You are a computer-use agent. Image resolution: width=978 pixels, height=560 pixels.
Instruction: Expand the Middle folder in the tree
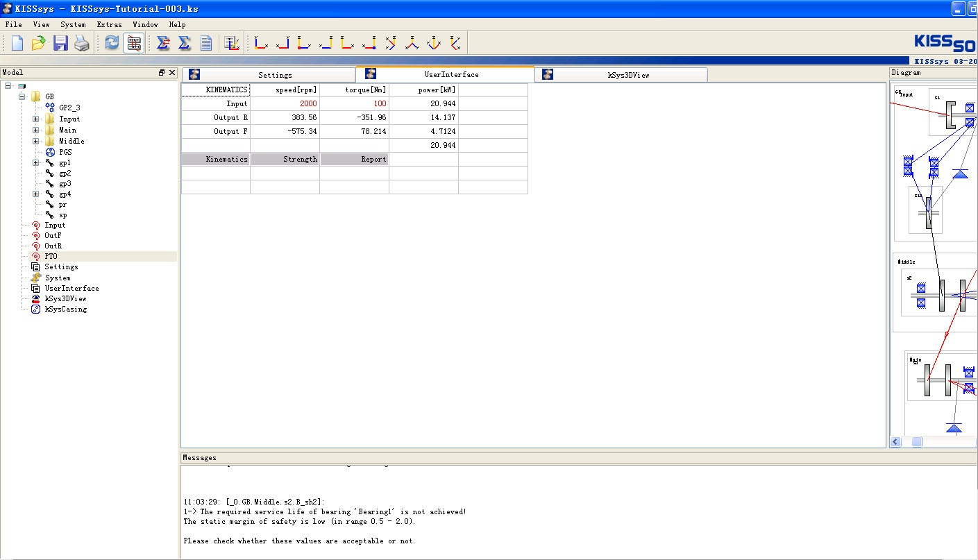coord(35,142)
